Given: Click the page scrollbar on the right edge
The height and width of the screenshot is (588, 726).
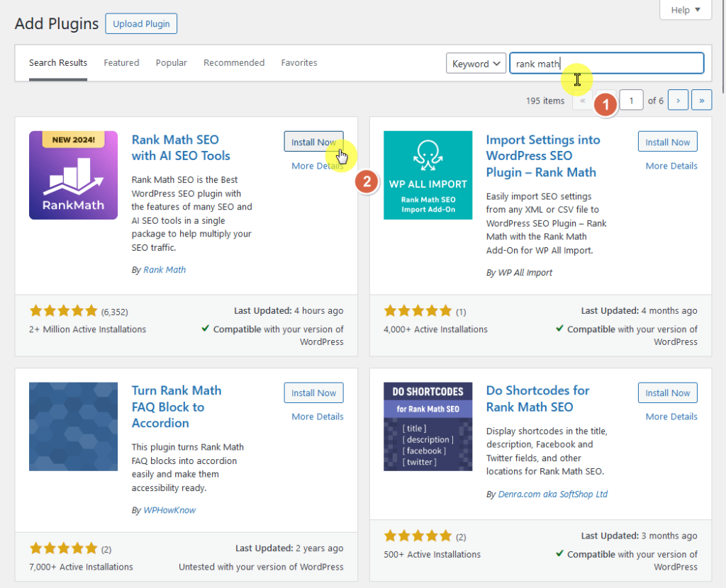Looking at the screenshot, I should pos(723,46).
